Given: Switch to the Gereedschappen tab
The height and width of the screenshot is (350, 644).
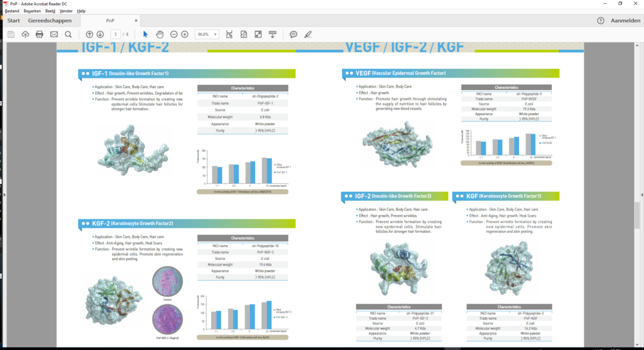Looking at the screenshot, I should pyautogui.click(x=50, y=21).
